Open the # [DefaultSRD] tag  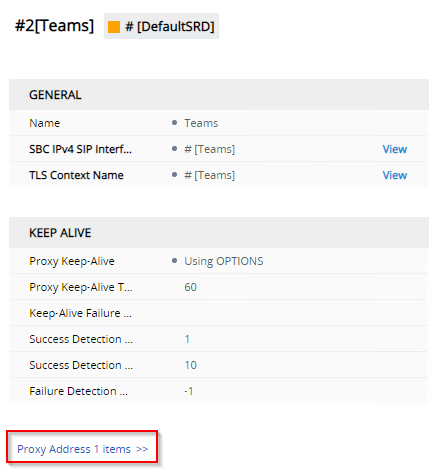point(161,26)
